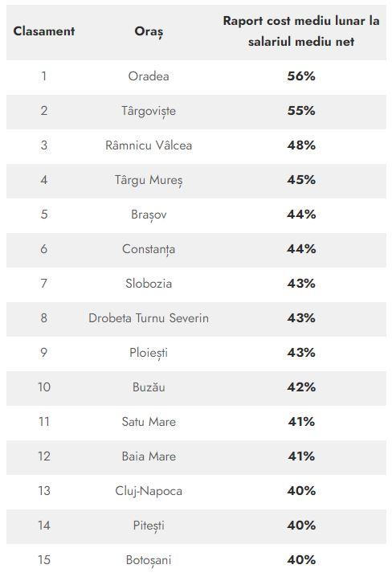Click the Brașov city name
This screenshot has width=392, height=577.
click(x=149, y=215)
